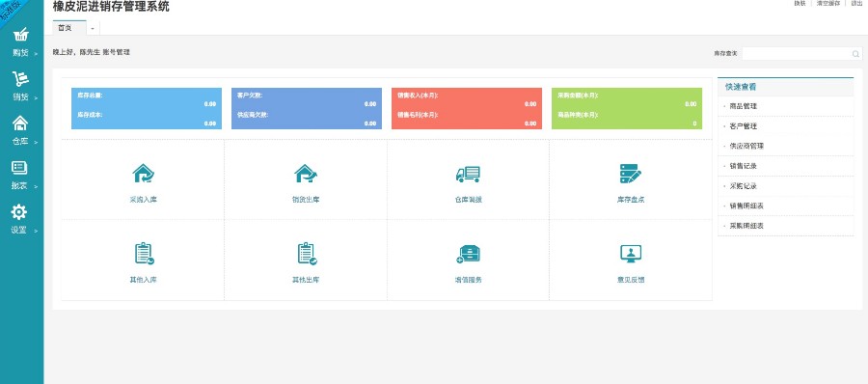This screenshot has width=868, height=384.
Task: Click the 库存查询 label text
Action: click(x=725, y=54)
